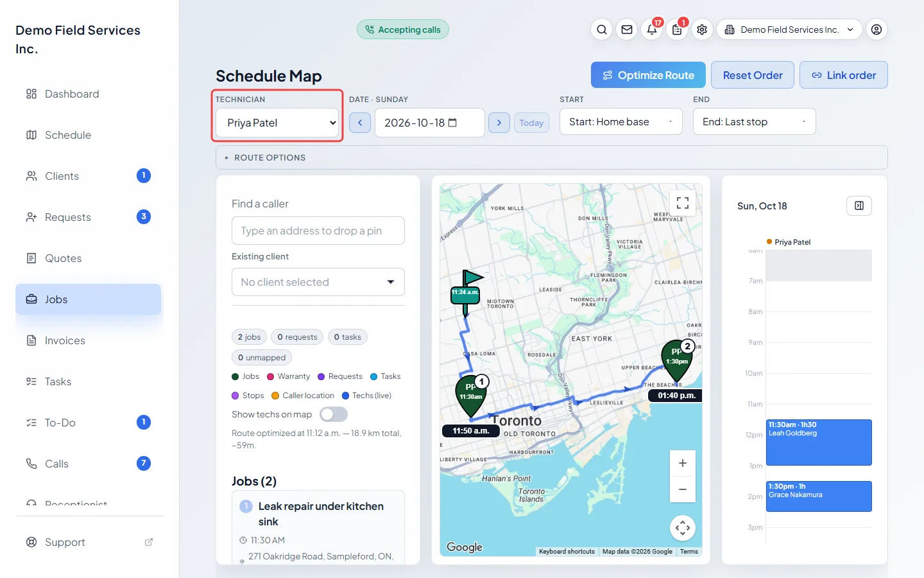Go to next date arrow
The image size is (924, 578).
pyautogui.click(x=499, y=123)
